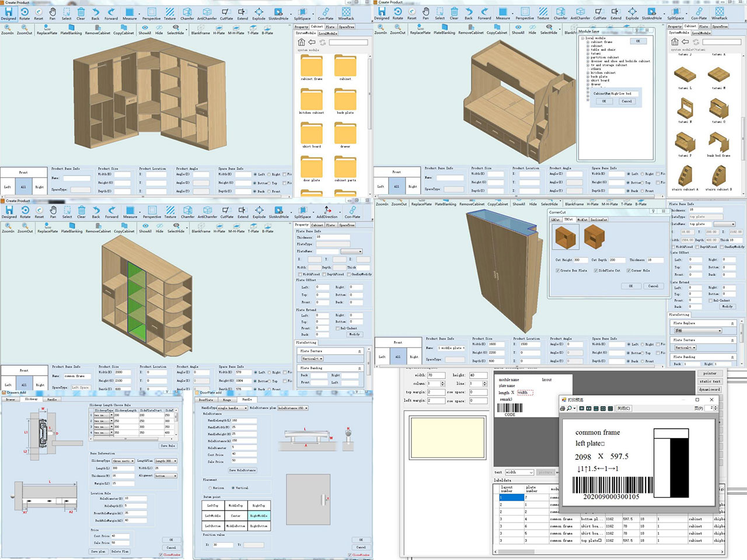This screenshot has width=747, height=560.
Task: Select 'stairs cabinet A' thumbnail in bunk-bed window
Action: 684,177
